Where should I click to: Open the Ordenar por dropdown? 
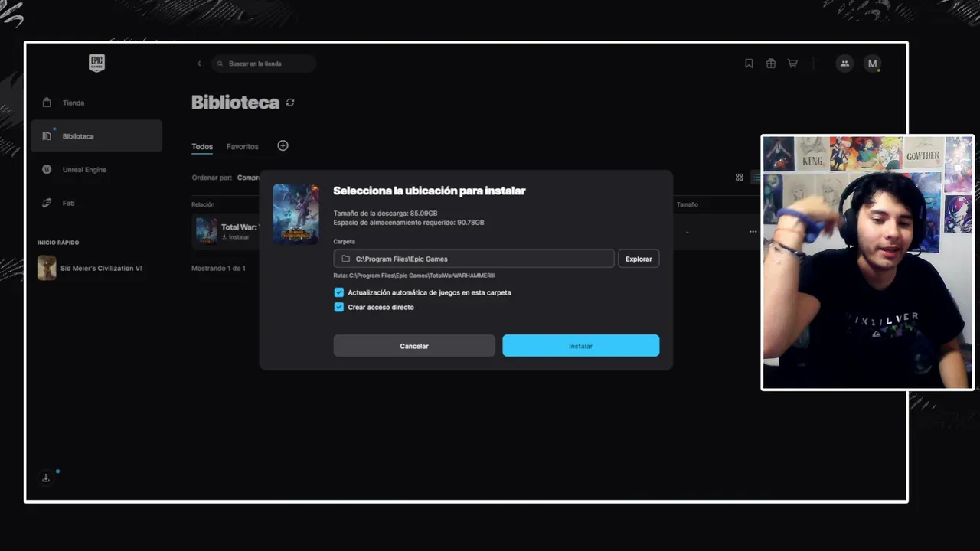pos(226,178)
